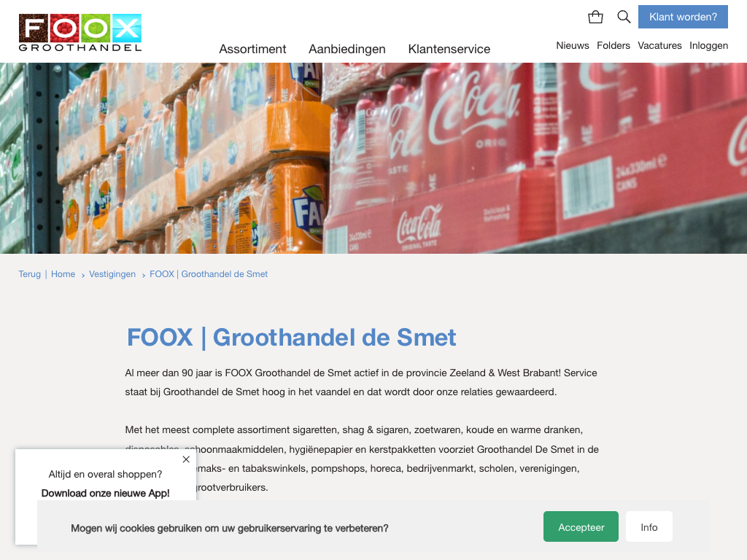Open the Folders link

[613, 46]
